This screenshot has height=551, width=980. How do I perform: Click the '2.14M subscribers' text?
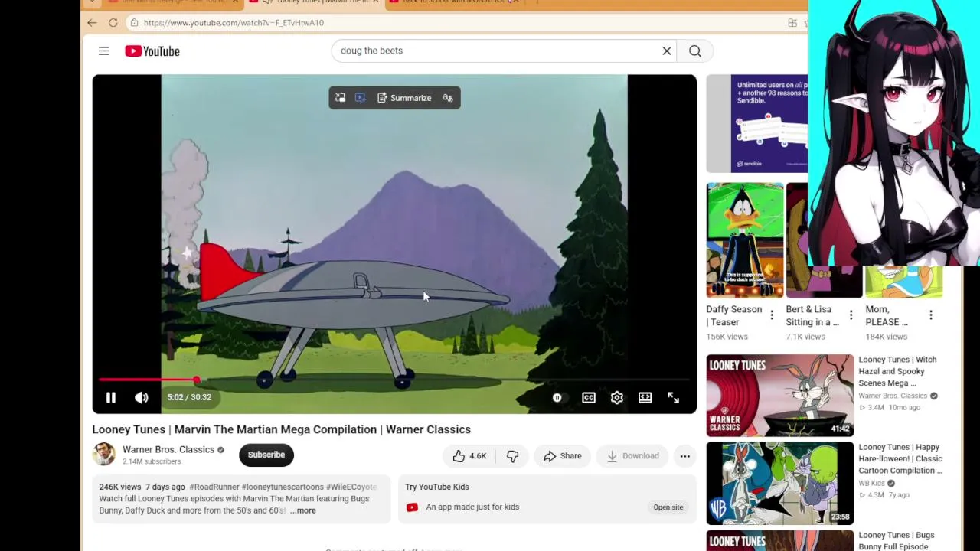click(152, 462)
